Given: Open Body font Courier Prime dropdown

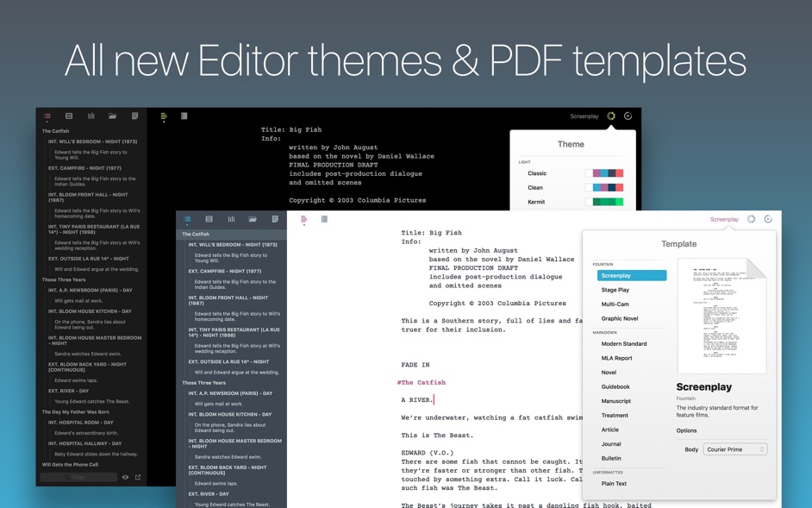Looking at the screenshot, I should [x=734, y=449].
